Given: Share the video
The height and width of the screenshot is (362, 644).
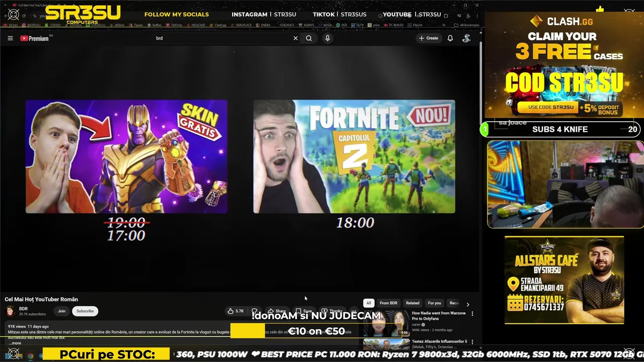Looking at the screenshot, I should (x=277, y=311).
